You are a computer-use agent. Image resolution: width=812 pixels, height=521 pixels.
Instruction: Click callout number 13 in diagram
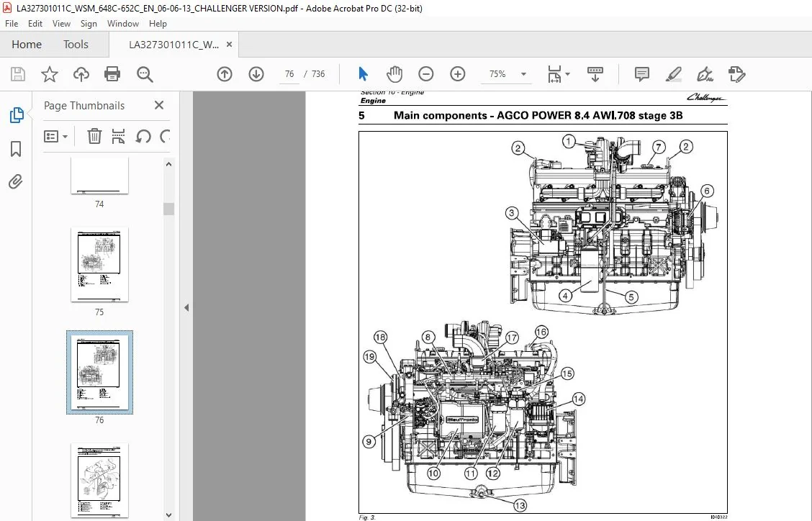click(520, 505)
